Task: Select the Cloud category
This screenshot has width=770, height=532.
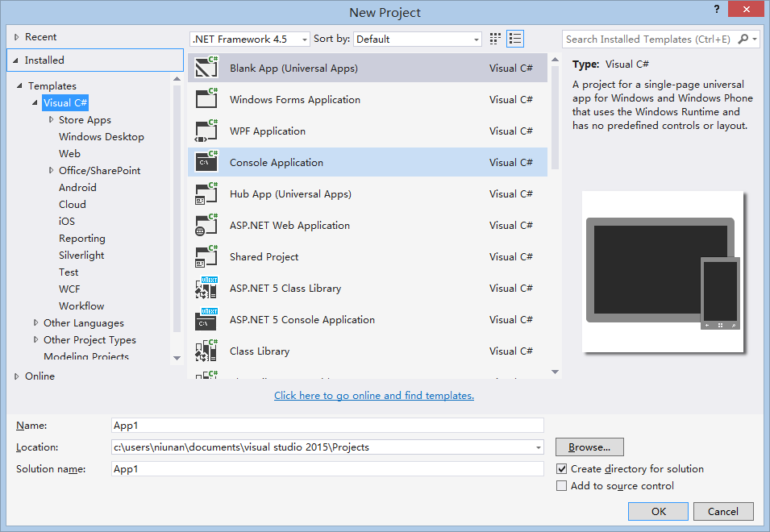Action: click(73, 204)
